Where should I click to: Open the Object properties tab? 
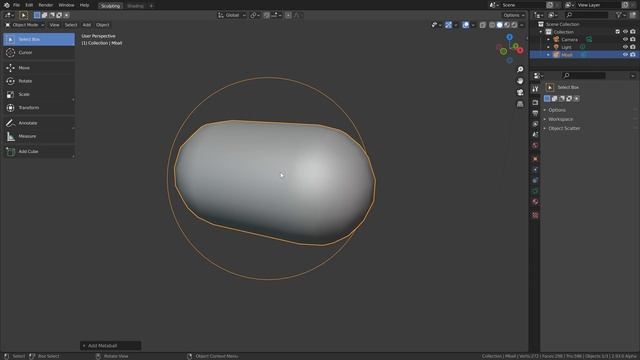[x=535, y=159]
